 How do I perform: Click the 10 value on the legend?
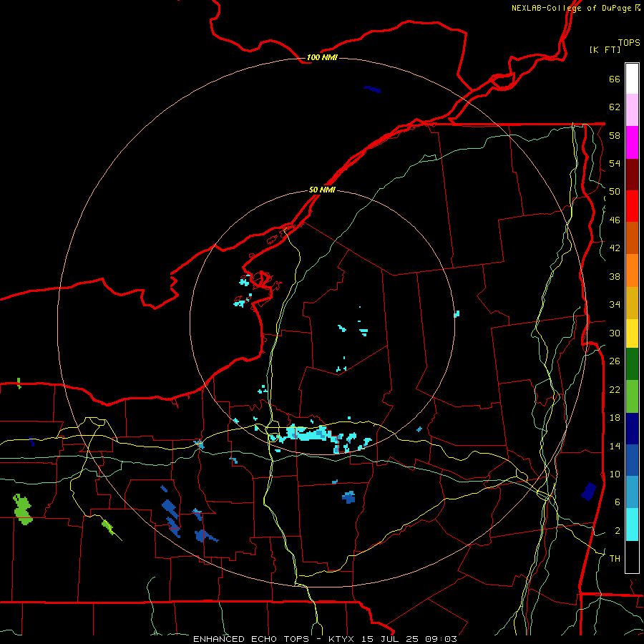pos(615,474)
